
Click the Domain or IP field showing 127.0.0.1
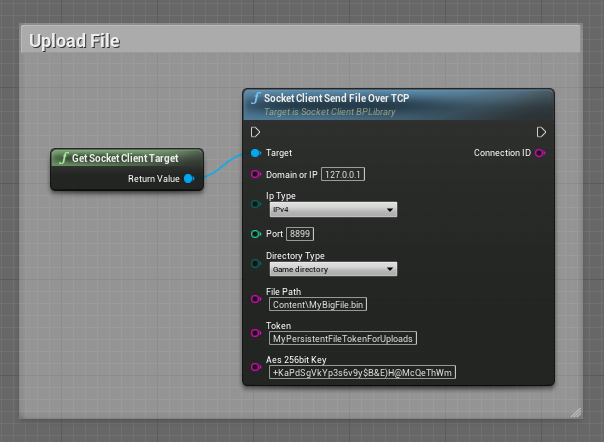(x=343, y=174)
